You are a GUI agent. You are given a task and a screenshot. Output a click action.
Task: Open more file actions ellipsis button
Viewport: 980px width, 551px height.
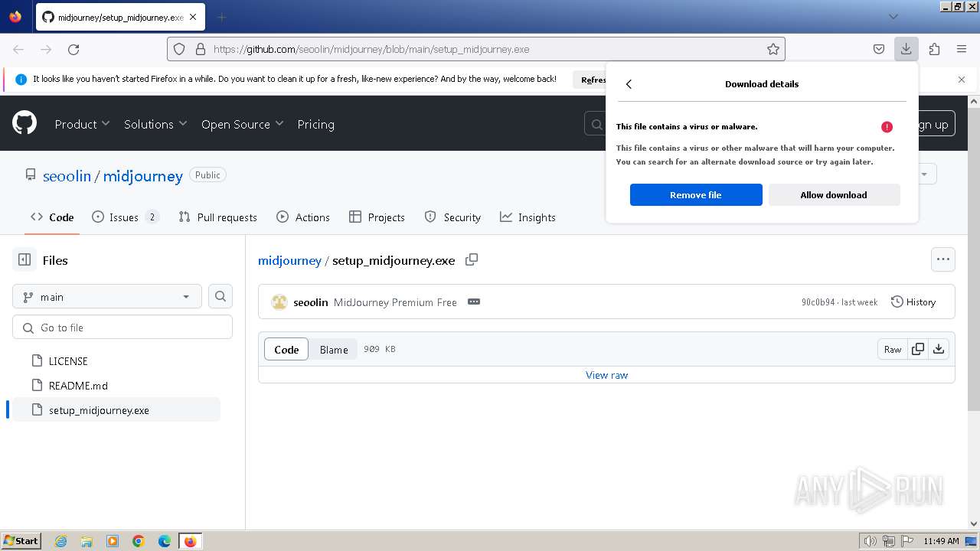(943, 259)
